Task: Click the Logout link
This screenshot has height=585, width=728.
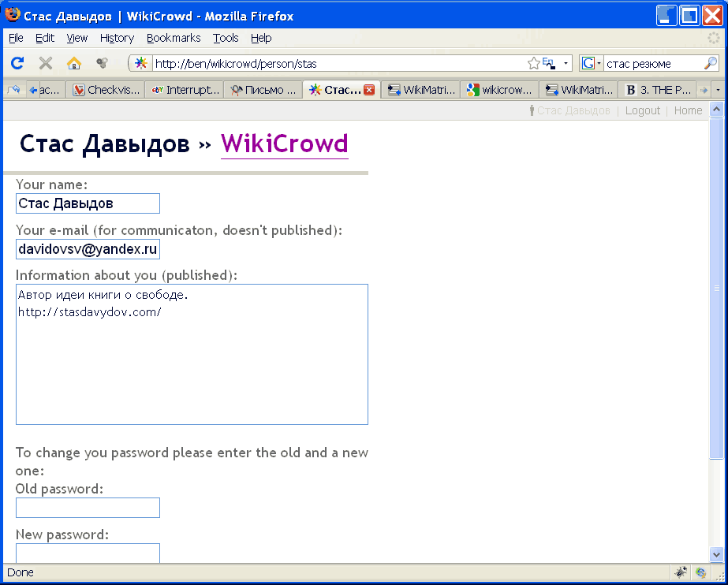Action: 642,110
